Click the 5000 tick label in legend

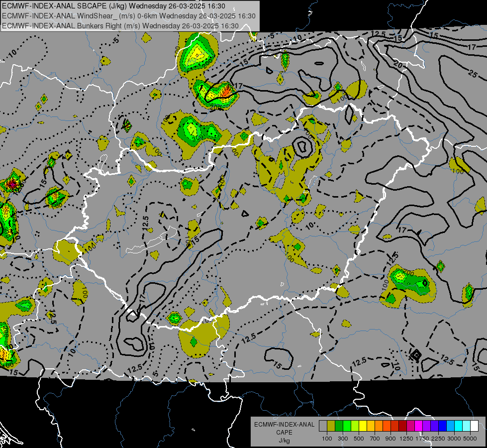470,439
